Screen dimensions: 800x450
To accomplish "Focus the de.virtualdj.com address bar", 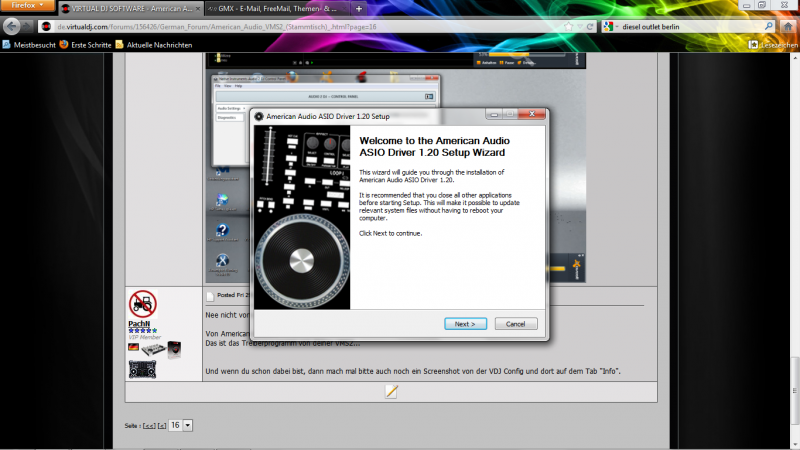I will tap(306, 27).
